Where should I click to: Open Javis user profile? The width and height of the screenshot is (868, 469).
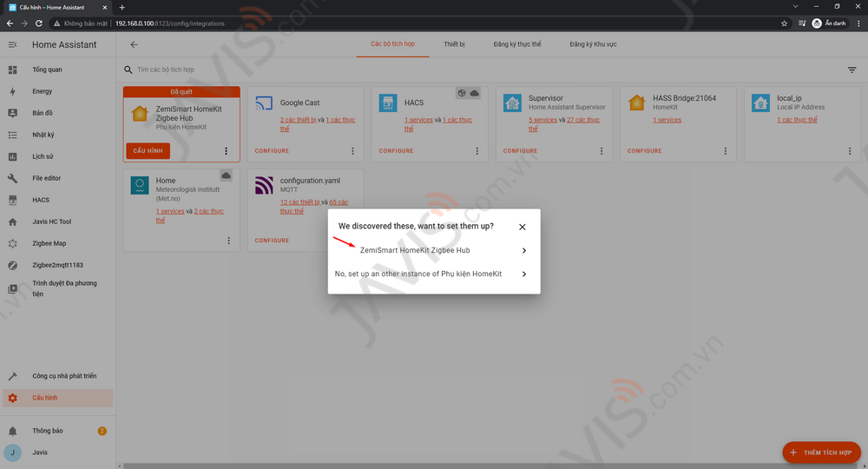tap(58, 452)
